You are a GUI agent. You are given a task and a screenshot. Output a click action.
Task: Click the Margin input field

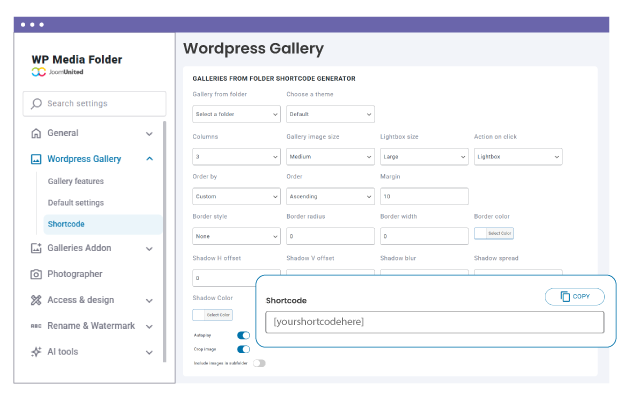(x=424, y=196)
